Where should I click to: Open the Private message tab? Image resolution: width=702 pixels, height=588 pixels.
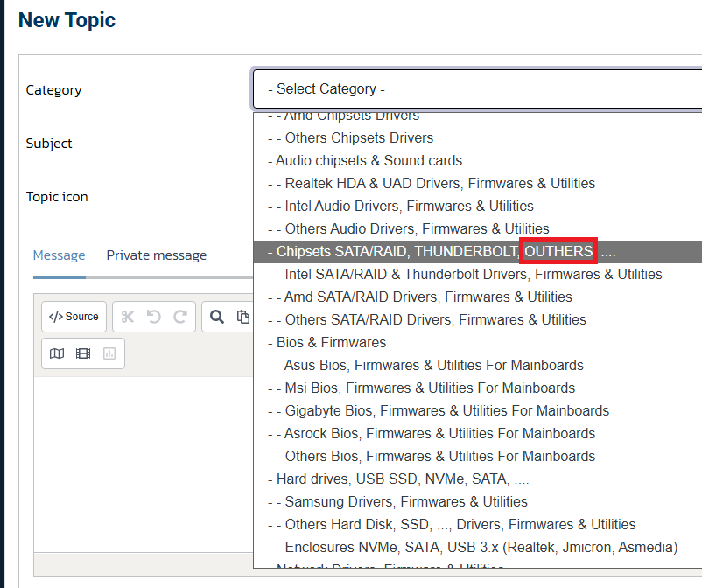157,255
